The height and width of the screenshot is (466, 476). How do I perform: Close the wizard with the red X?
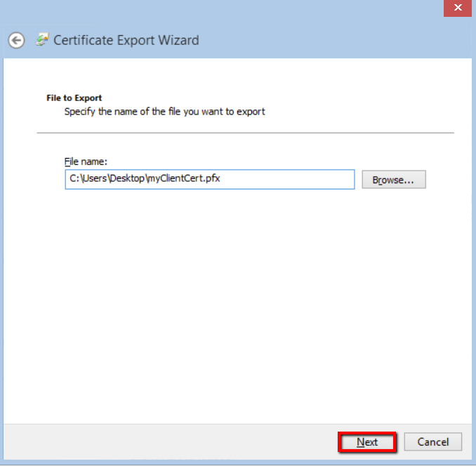coord(457,9)
